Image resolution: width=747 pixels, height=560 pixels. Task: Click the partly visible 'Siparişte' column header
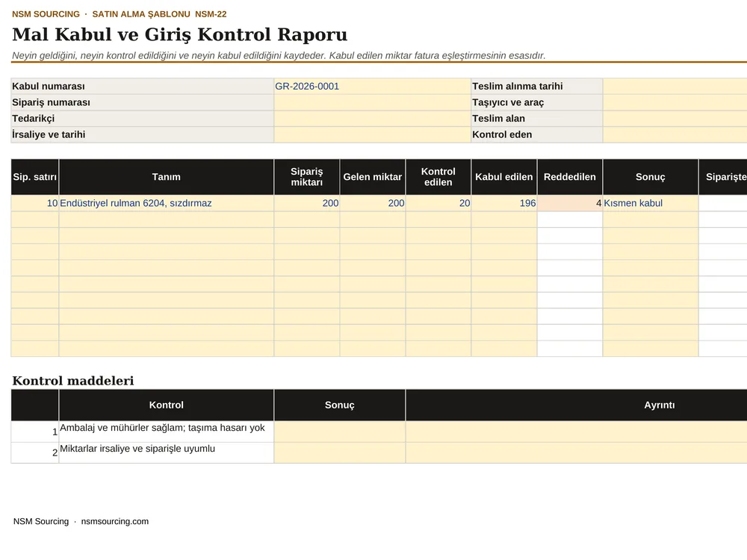coord(723,177)
